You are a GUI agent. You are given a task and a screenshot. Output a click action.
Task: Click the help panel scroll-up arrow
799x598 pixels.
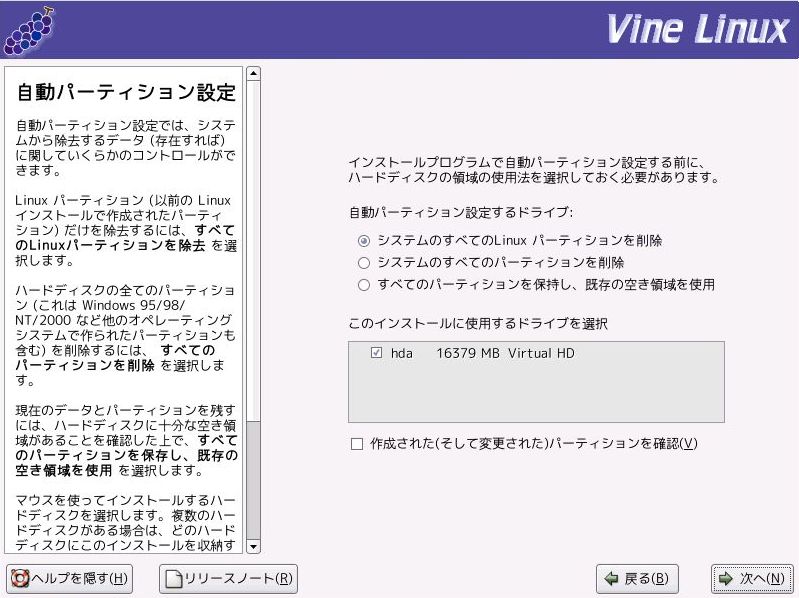(x=253, y=74)
